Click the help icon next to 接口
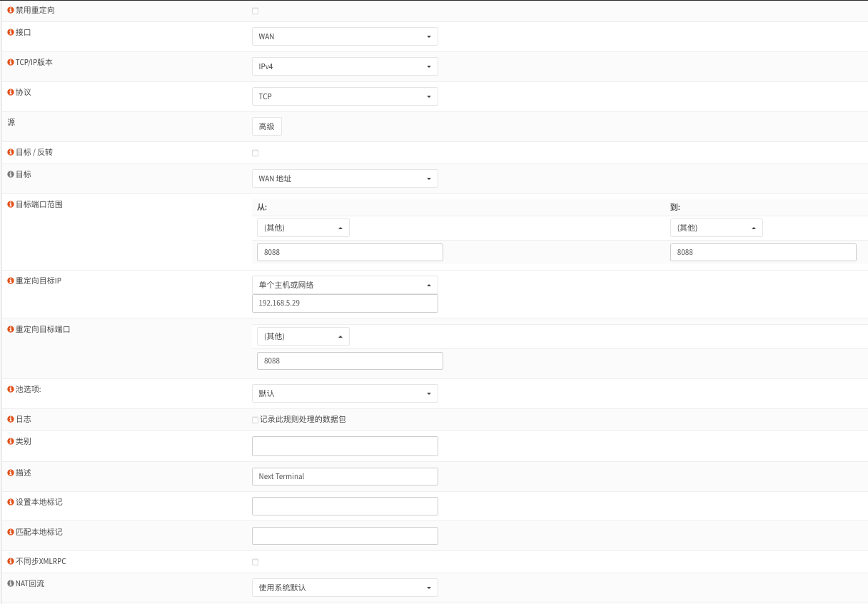868x604 pixels. pyautogui.click(x=11, y=33)
